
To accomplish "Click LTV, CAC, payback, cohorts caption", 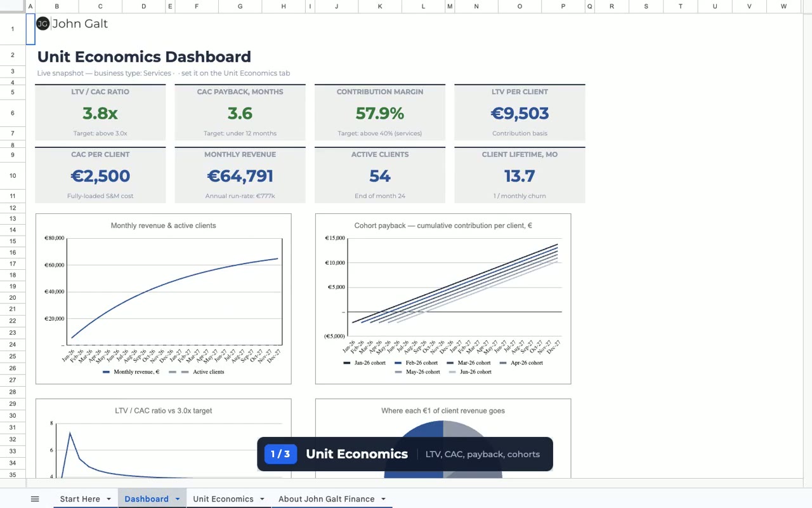I will click(483, 454).
